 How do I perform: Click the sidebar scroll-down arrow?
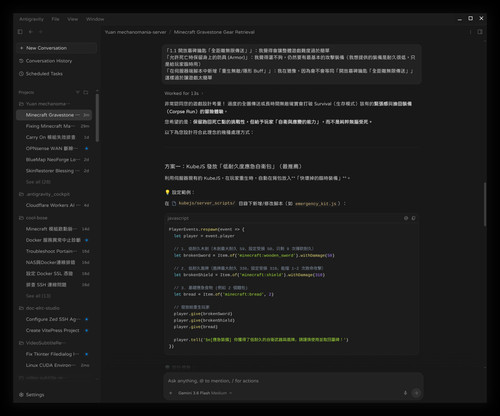(97, 379)
